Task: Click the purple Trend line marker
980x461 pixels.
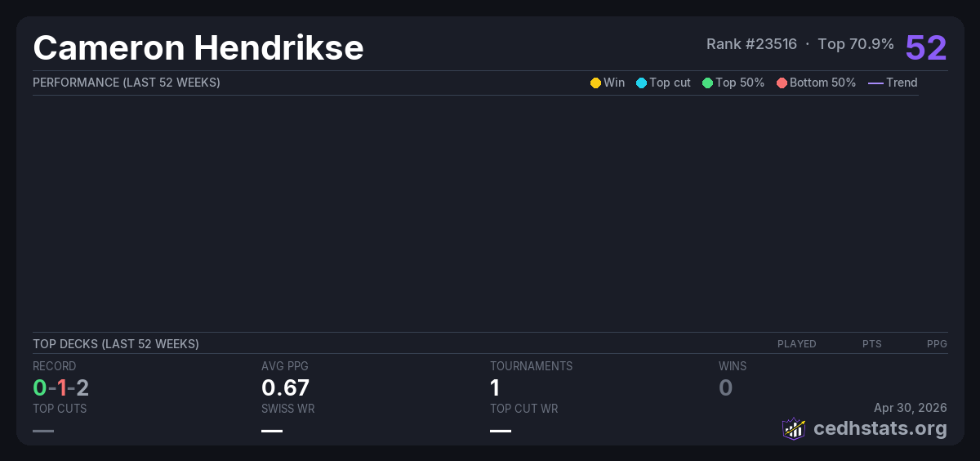Action: tap(875, 83)
